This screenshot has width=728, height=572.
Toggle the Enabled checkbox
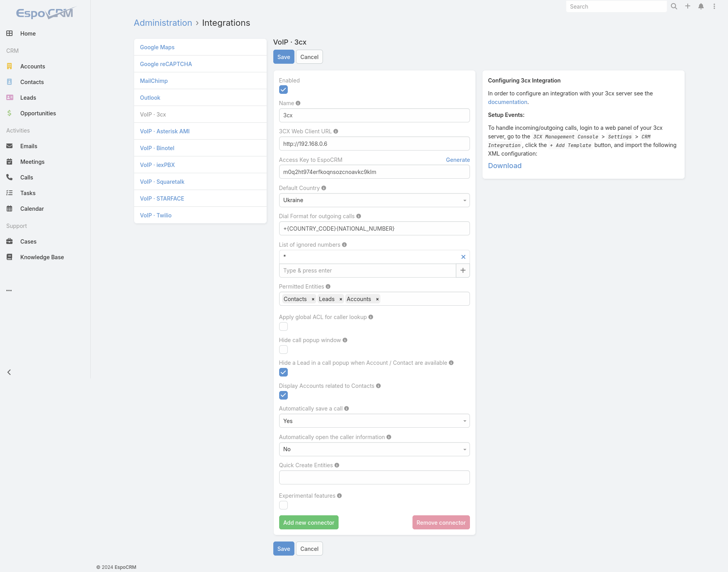tap(283, 90)
